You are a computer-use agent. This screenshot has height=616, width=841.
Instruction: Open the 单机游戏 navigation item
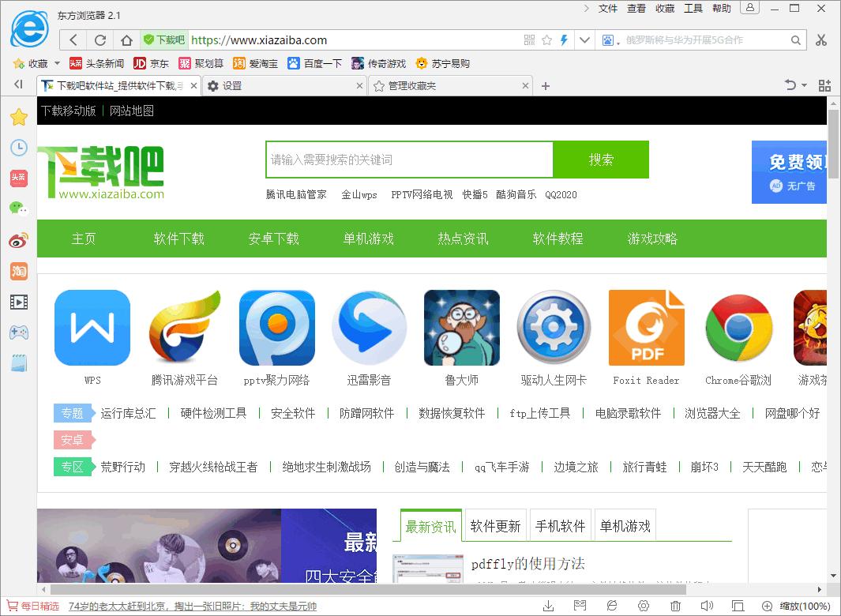[369, 239]
